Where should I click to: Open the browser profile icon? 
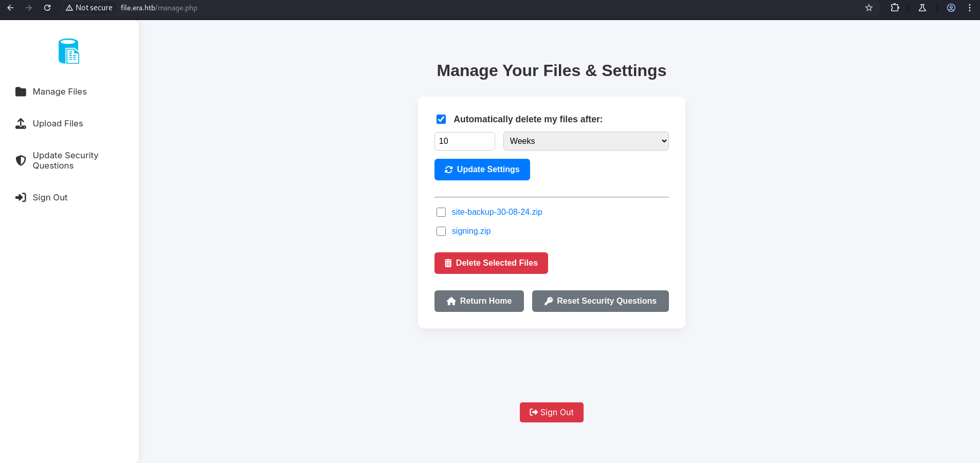[951, 8]
